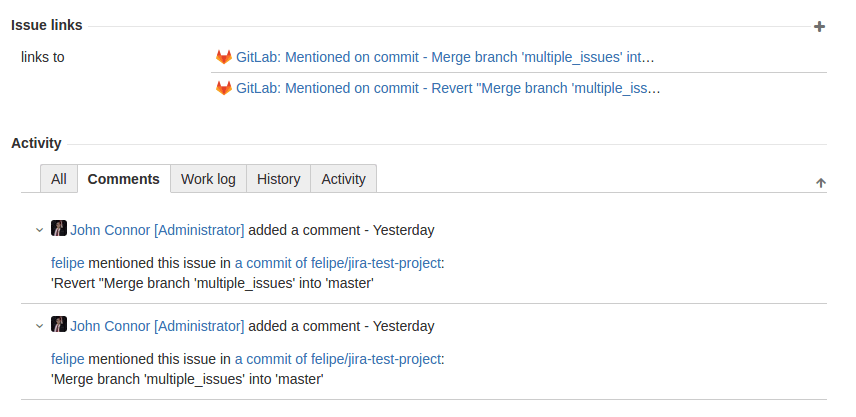
Task: Open the GitLab Merge branch commit link
Action: (445, 57)
